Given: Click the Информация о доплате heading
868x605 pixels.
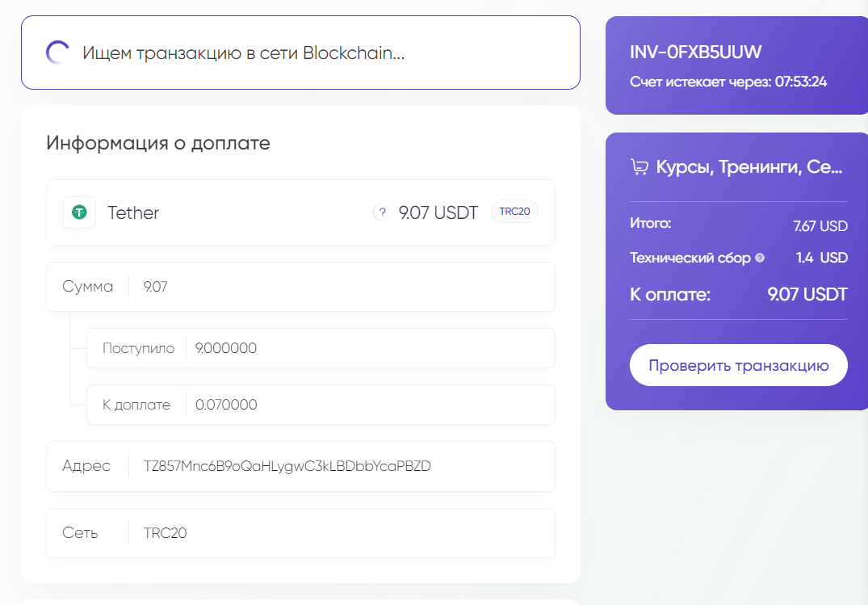Looking at the screenshot, I should click(158, 143).
